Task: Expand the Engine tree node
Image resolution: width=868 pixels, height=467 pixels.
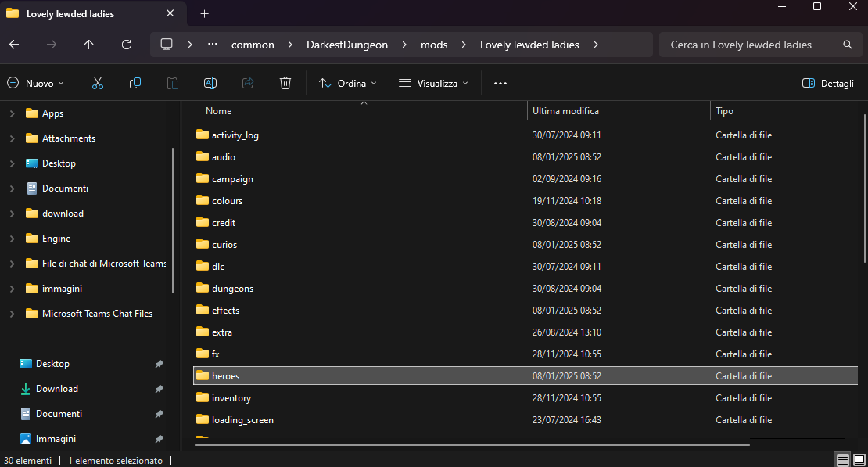Action: [12, 239]
